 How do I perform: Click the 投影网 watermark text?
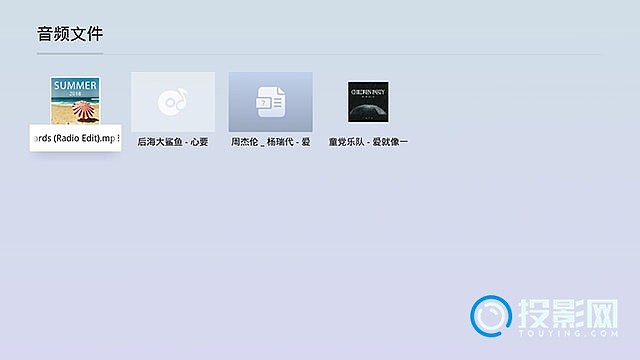pos(568,313)
